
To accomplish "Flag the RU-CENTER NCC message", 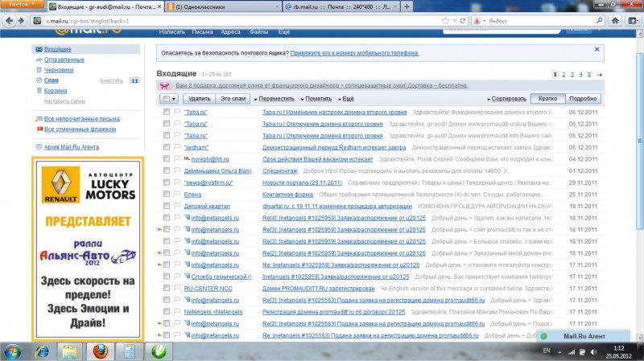I will tap(177, 289).
